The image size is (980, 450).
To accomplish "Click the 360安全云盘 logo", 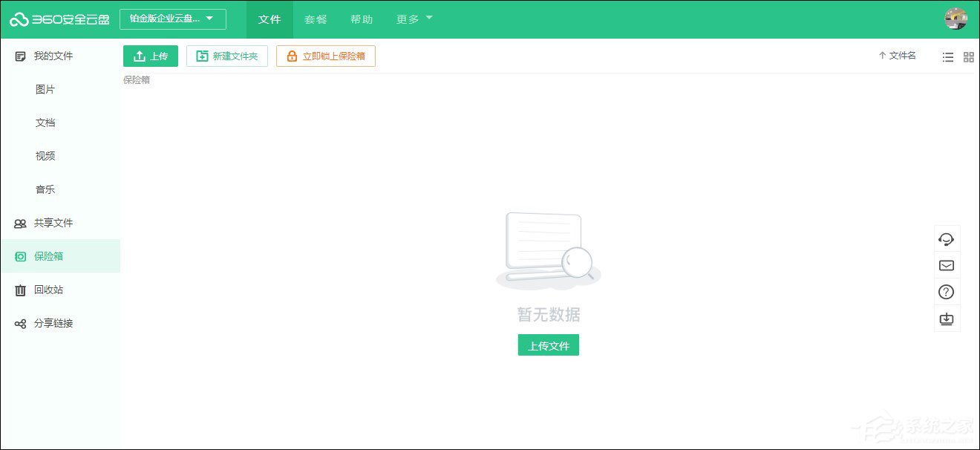I will (59, 19).
